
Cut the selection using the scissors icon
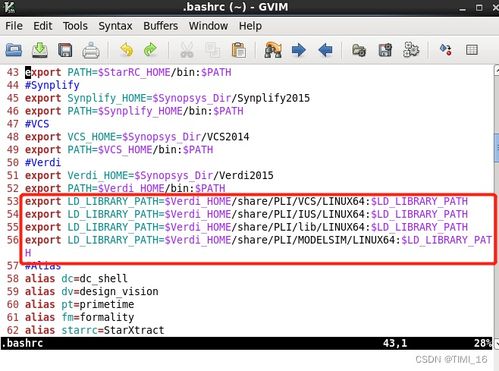[187, 50]
